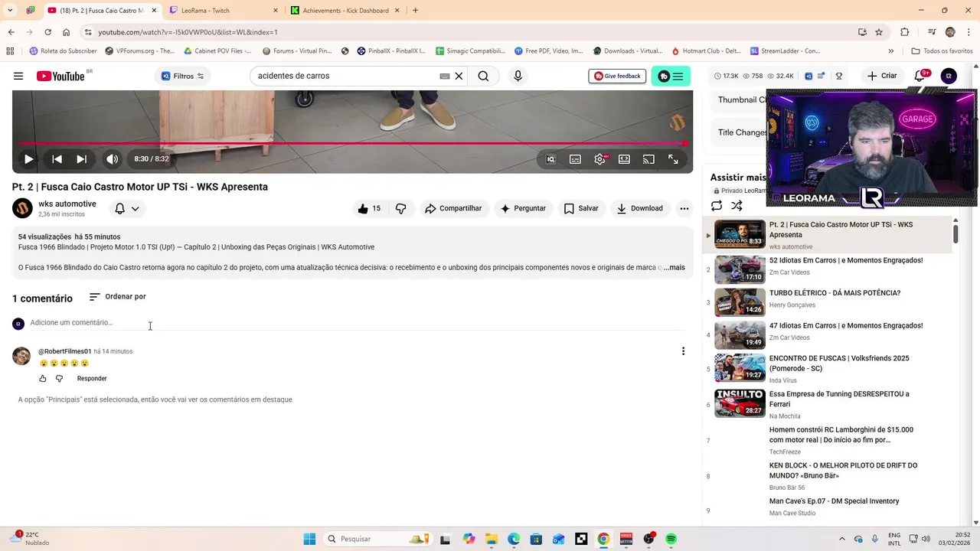Seek on the red video progress bar

pyautogui.click(x=352, y=143)
